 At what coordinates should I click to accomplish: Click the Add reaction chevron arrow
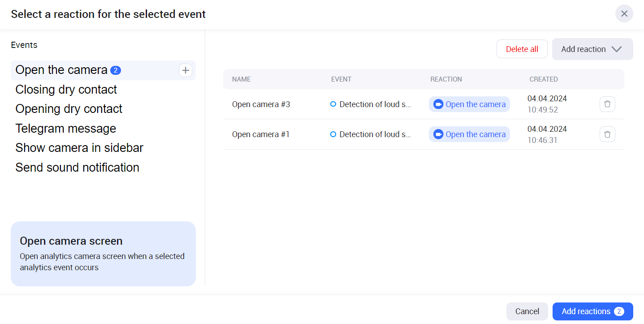pyautogui.click(x=617, y=49)
